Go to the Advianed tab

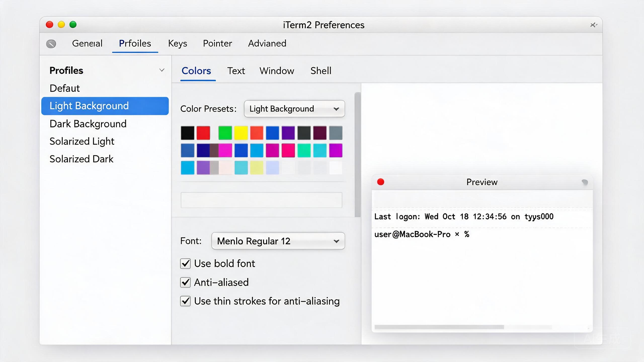[x=267, y=43]
